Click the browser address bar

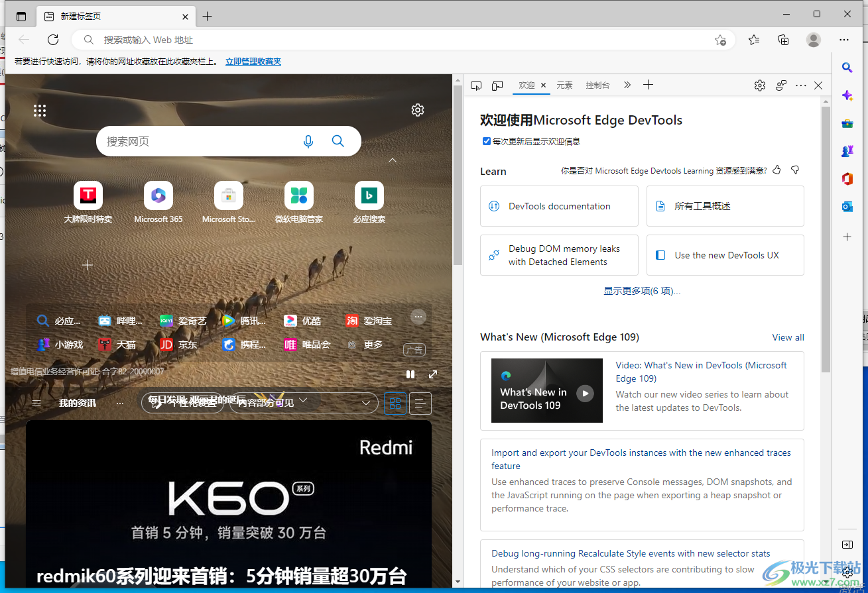[404, 40]
